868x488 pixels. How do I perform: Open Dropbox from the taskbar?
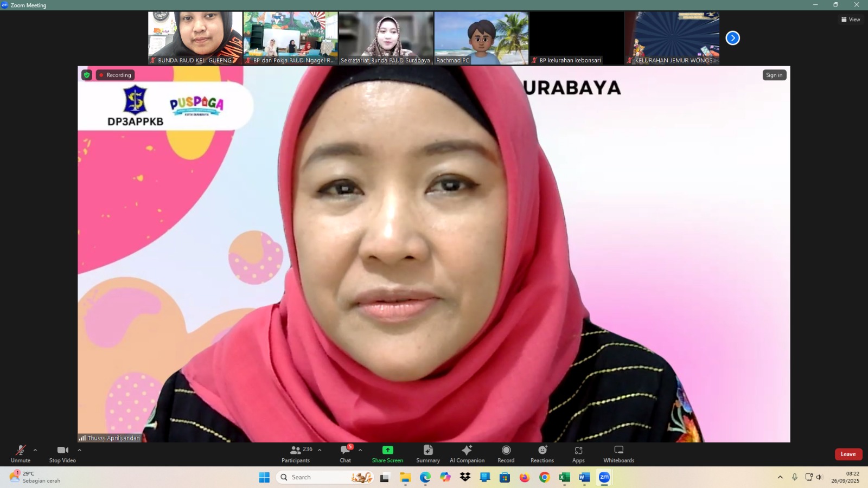pyautogui.click(x=465, y=477)
